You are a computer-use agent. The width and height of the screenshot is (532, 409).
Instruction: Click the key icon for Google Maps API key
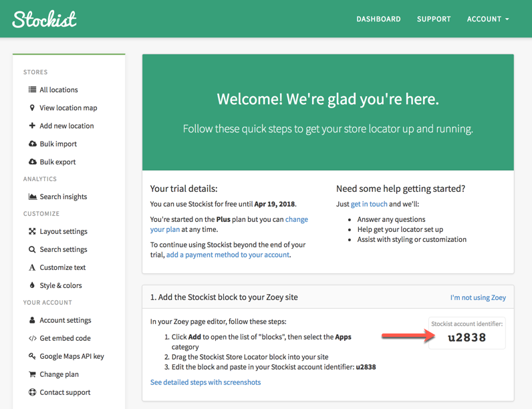pos(32,356)
